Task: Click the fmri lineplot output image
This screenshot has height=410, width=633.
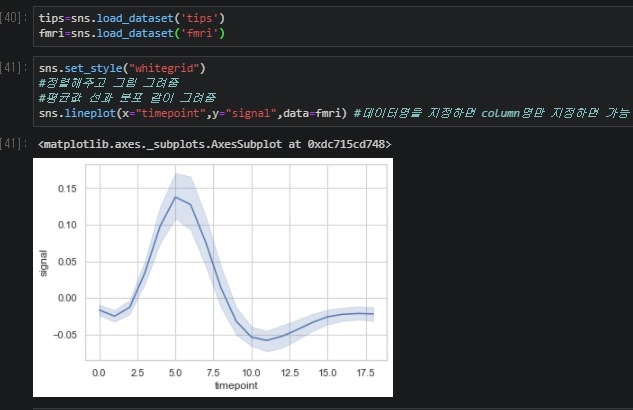Action: pyautogui.click(x=213, y=277)
